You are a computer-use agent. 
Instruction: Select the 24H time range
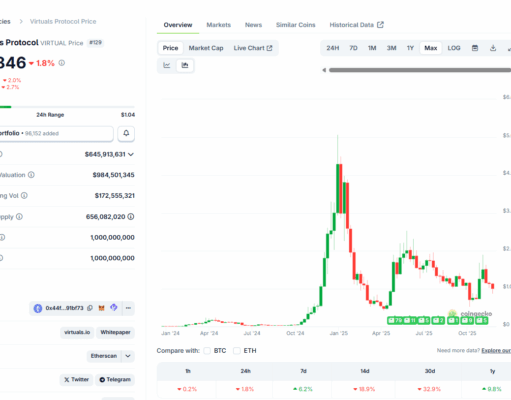(x=333, y=48)
